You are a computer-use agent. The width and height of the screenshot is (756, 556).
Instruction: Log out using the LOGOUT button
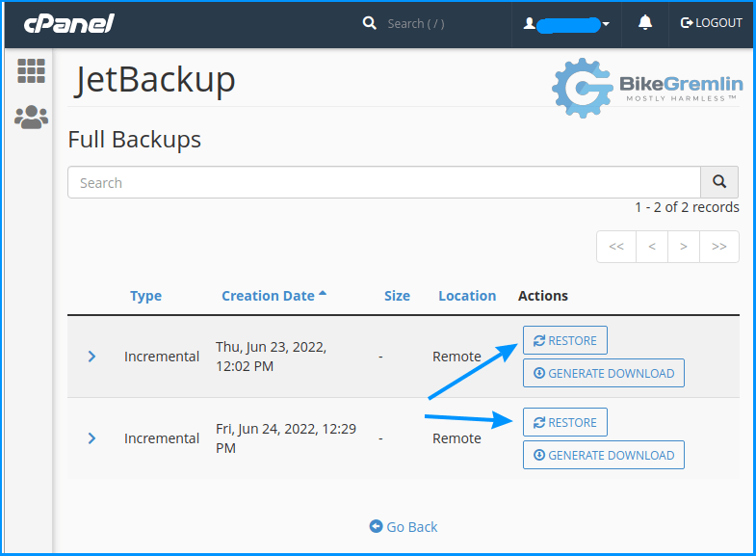click(711, 23)
